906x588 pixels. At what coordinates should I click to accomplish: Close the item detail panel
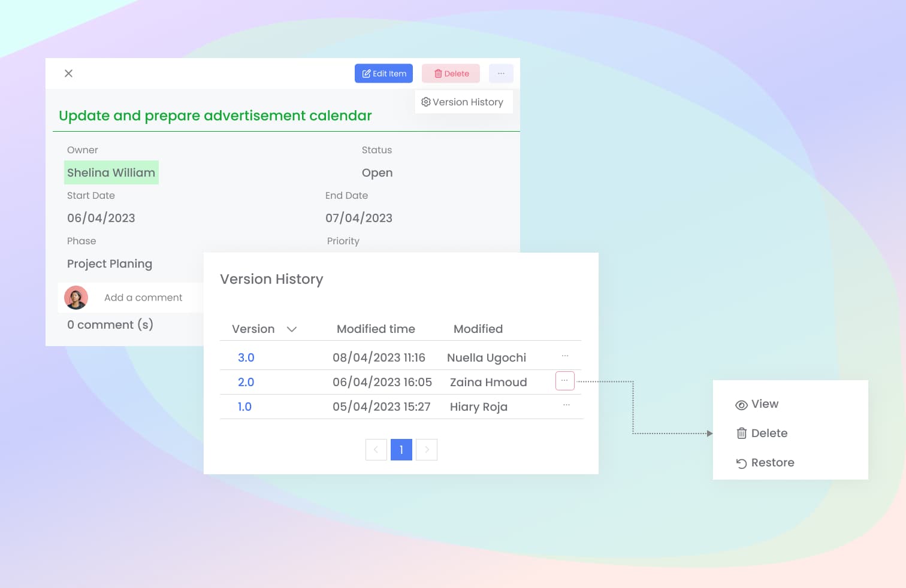coord(68,73)
